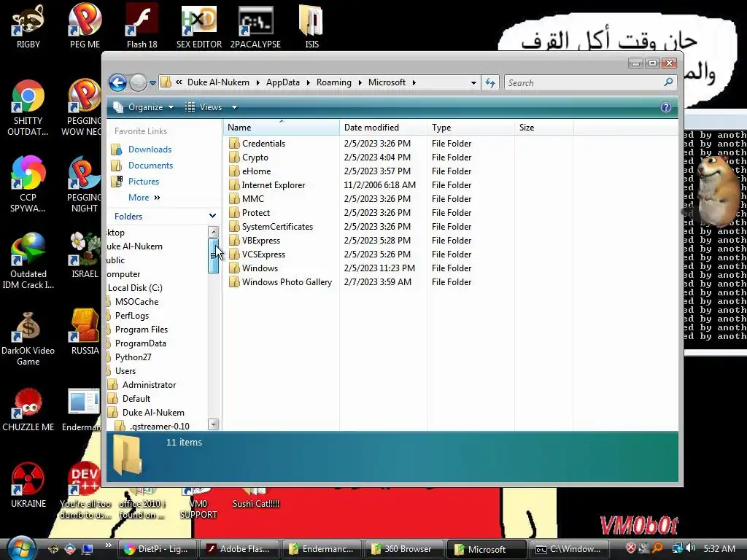The image size is (747, 560).
Task: Launch the Dev-C++ desktop shortcut
Action: tap(85, 491)
